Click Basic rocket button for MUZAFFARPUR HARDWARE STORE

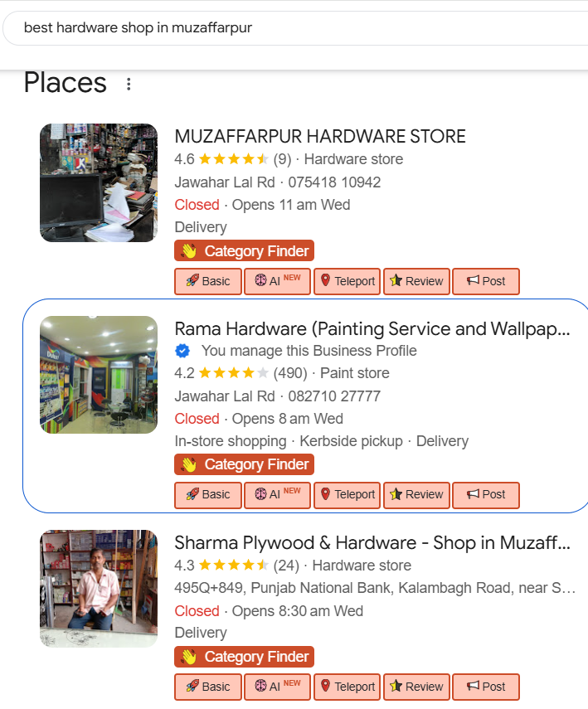(x=208, y=281)
